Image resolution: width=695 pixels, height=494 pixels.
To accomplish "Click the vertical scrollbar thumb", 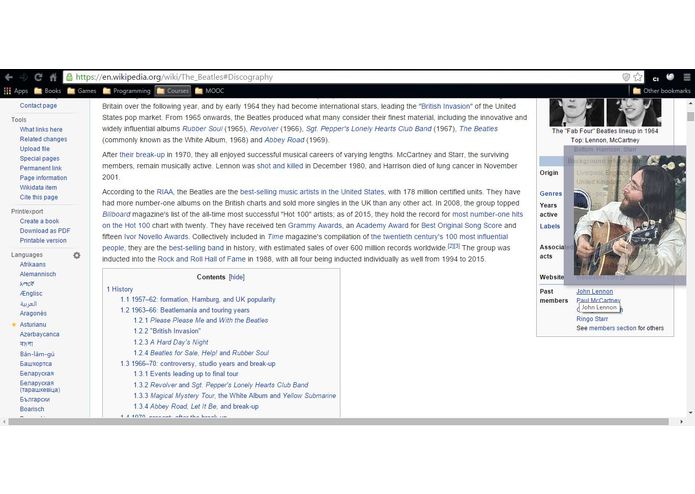I will [x=690, y=116].
